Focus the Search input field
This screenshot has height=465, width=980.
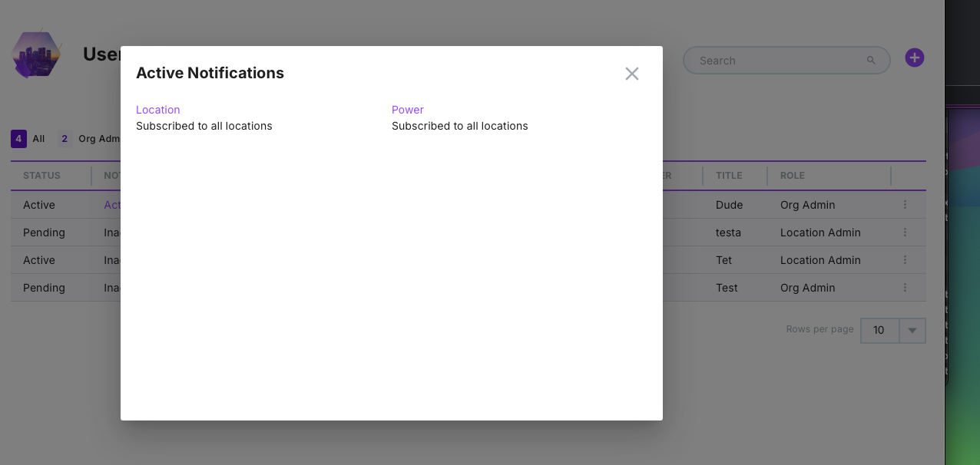(786, 61)
